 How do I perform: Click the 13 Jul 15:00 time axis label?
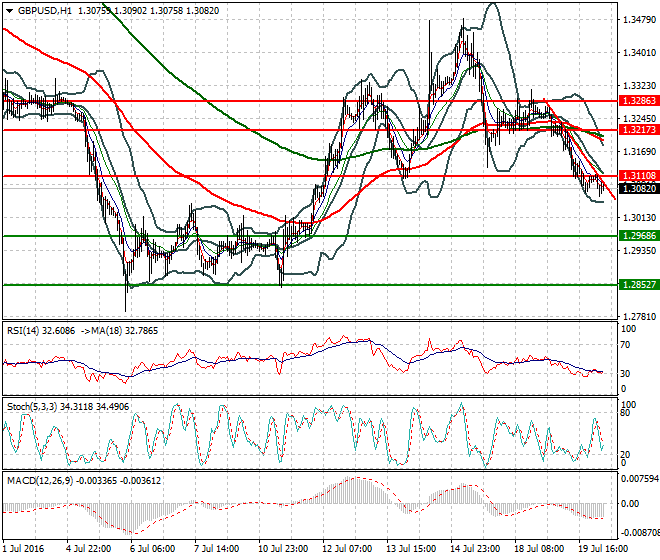point(411,549)
